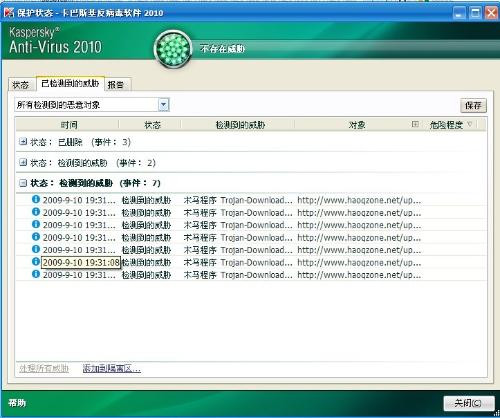
Task: Expand the 检测到的威胁 (事件: 2) group
Action: (23, 162)
